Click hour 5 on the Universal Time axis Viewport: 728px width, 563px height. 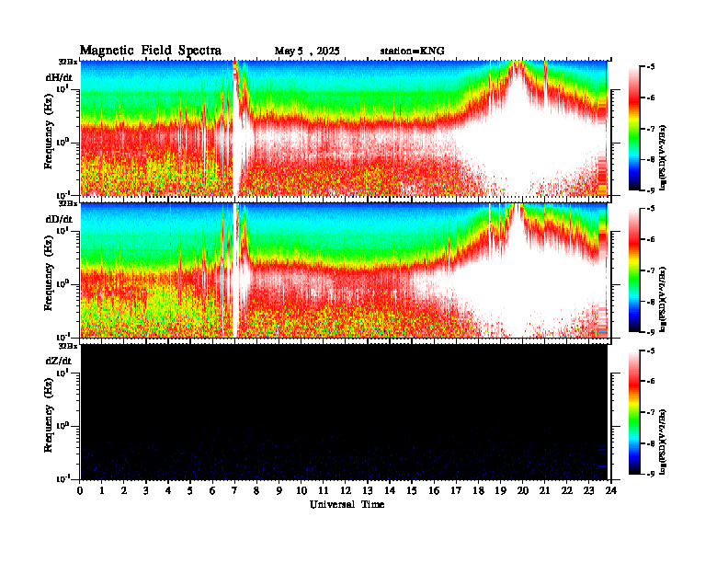click(190, 490)
